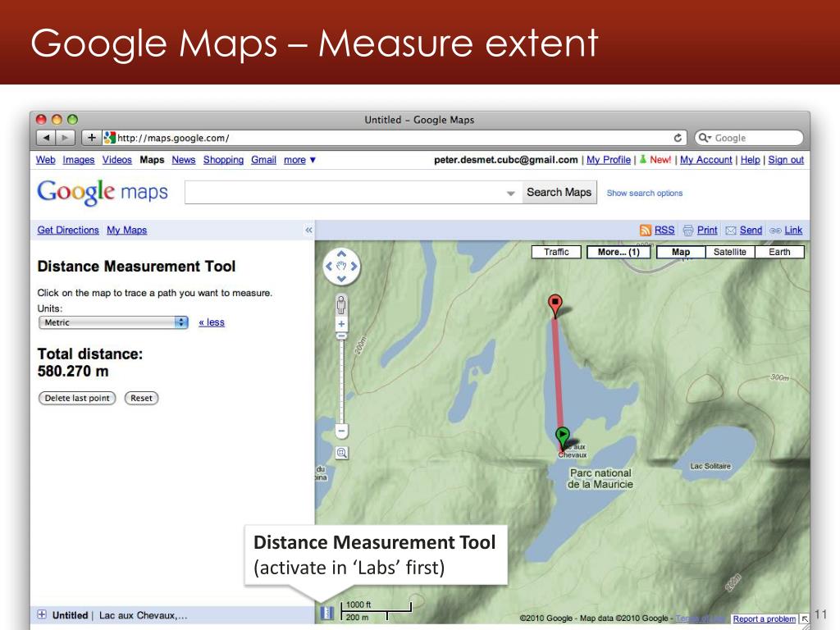Pan the map left with the arrow
The image size is (840, 630).
[329, 267]
